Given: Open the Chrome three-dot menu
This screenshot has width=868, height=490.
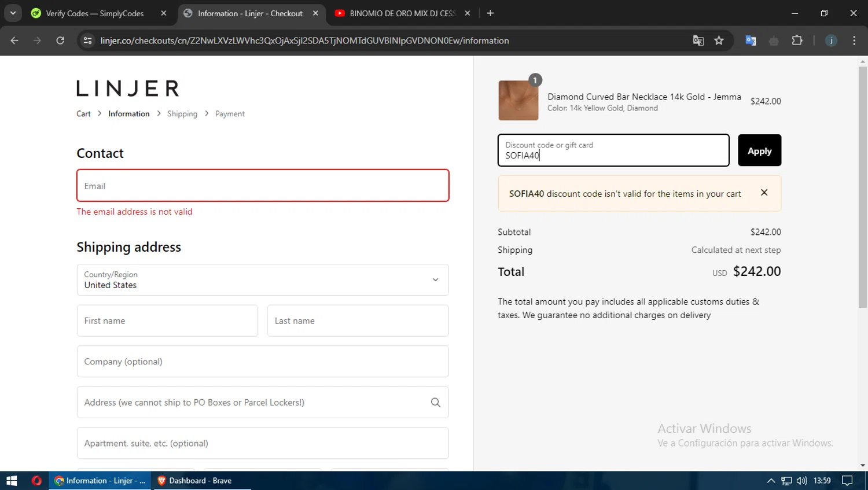Looking at the screenshot, I should point(854,40).
